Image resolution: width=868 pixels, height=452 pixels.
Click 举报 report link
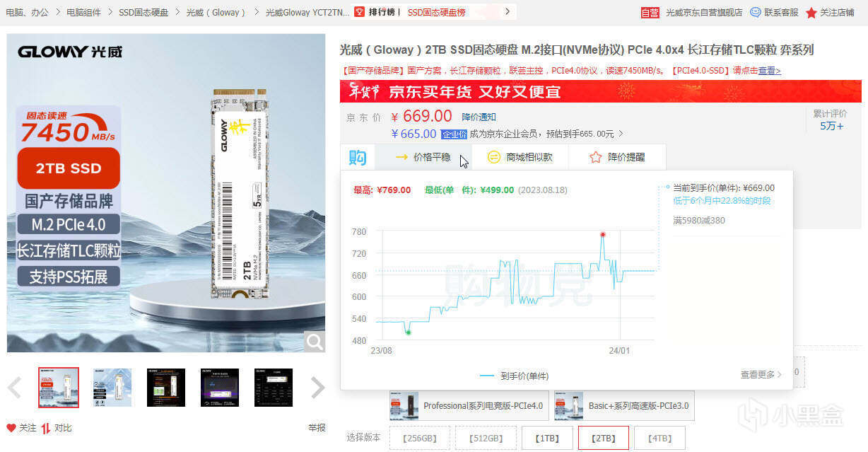pyautogui.click(x=317, y=428)
